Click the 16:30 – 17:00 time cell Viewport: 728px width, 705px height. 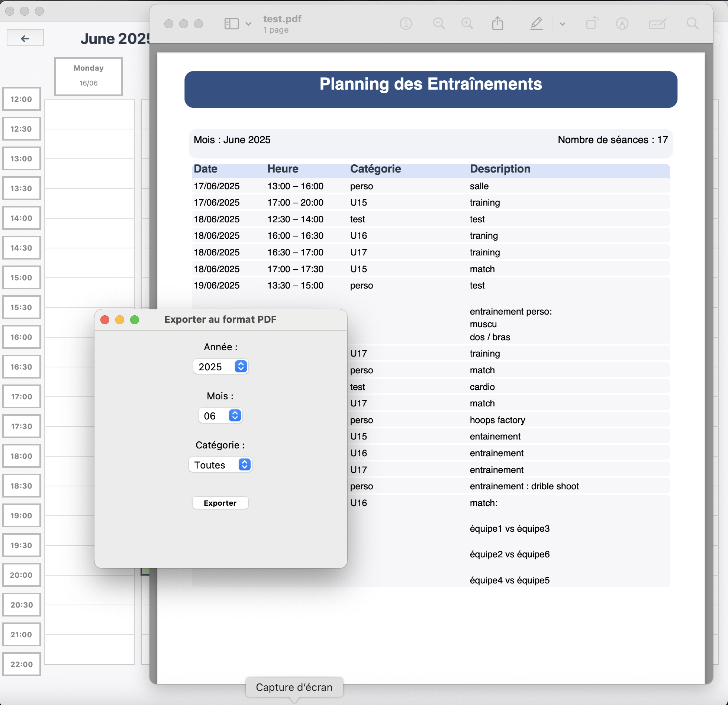coord(295,252)
